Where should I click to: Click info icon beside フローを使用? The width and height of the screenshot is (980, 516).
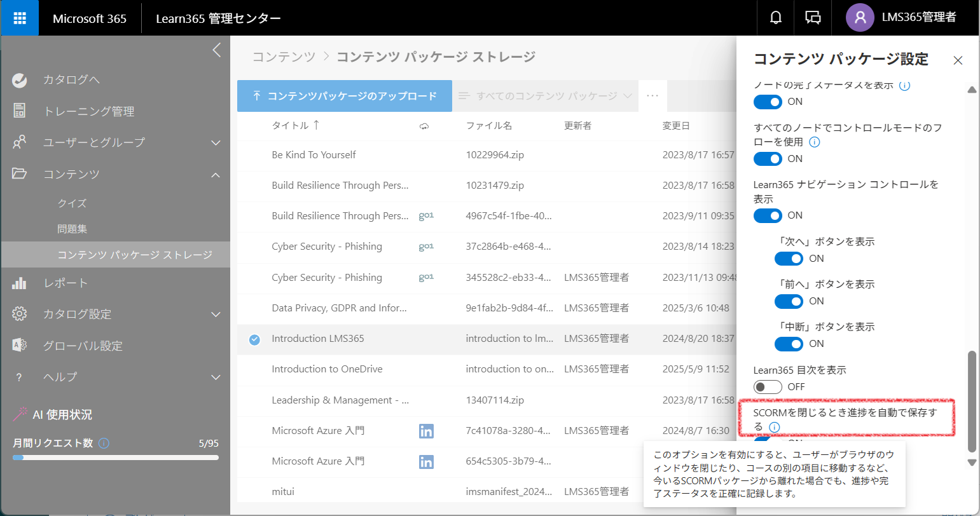tap(814, 142)
